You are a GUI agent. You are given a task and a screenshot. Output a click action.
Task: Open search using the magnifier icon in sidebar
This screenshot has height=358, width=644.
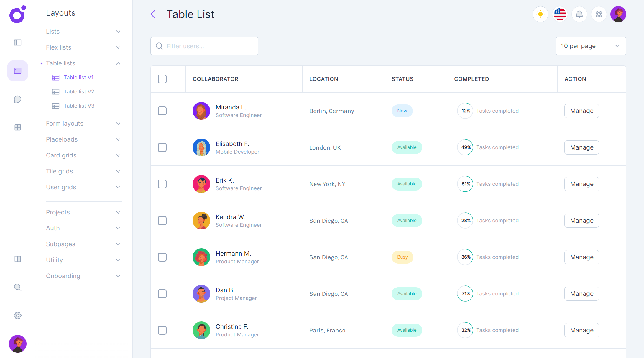17,287
